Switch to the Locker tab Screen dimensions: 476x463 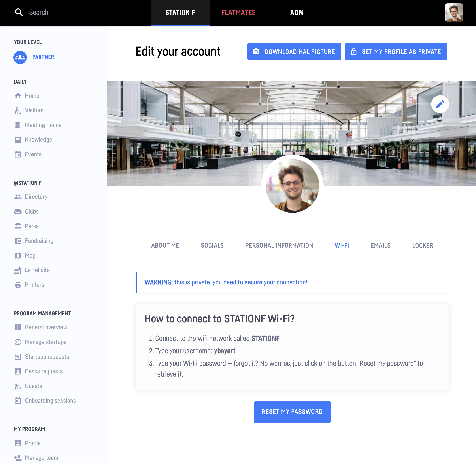(x=423, y=245)
